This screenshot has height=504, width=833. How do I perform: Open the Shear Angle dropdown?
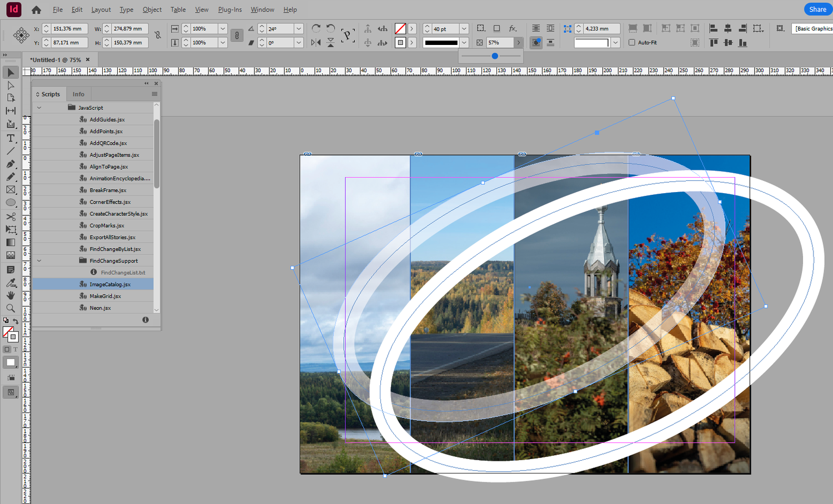299,42
